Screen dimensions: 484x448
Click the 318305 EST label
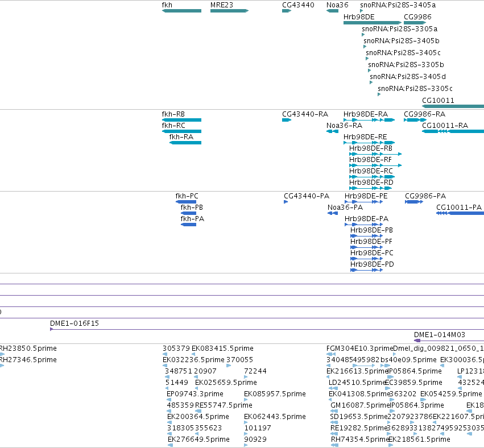(x=180, y=428)
